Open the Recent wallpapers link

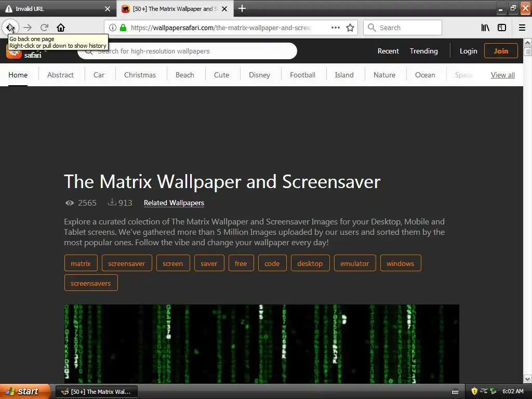(388, 51)
